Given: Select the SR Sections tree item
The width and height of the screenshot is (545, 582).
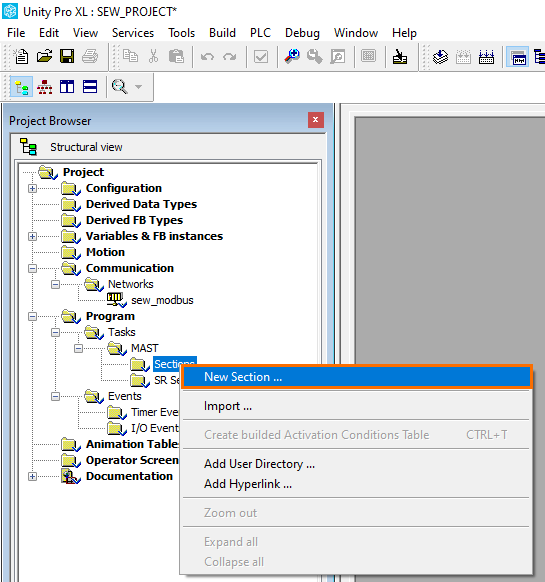Looking at the screenshot, I should [167, 380].
